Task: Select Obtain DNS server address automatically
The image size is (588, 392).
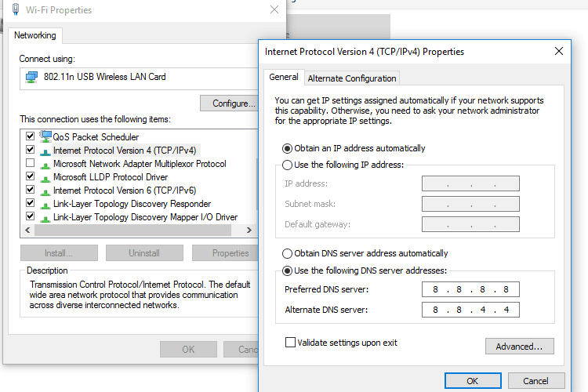Action: click(287, 253)
